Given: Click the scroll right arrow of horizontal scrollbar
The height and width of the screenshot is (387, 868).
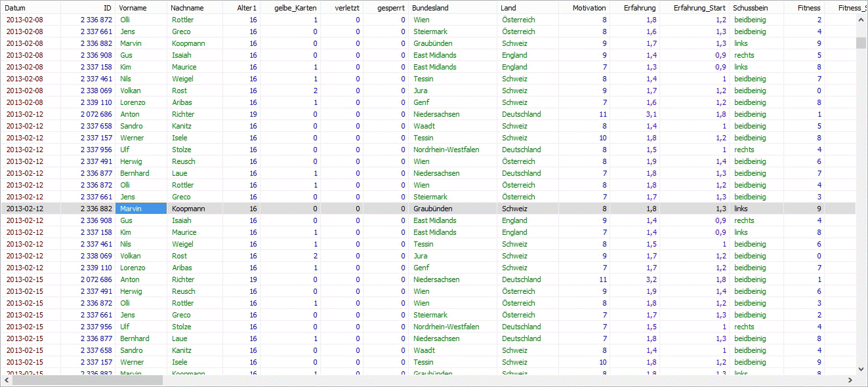Looking at the screenshot, I should pos(850,380).
